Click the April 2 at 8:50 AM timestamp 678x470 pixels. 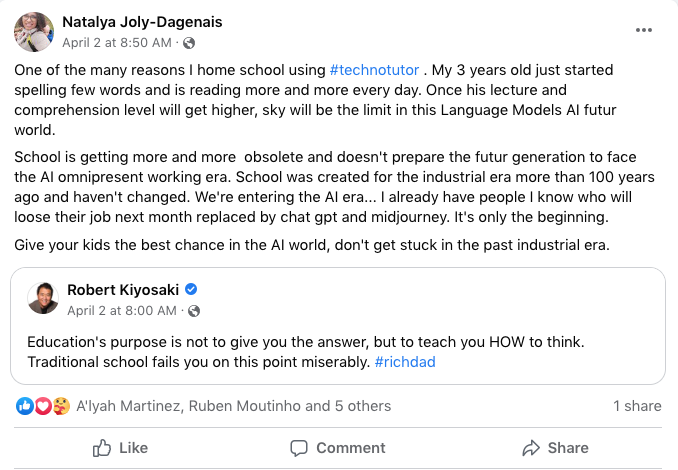click(118, 43)
